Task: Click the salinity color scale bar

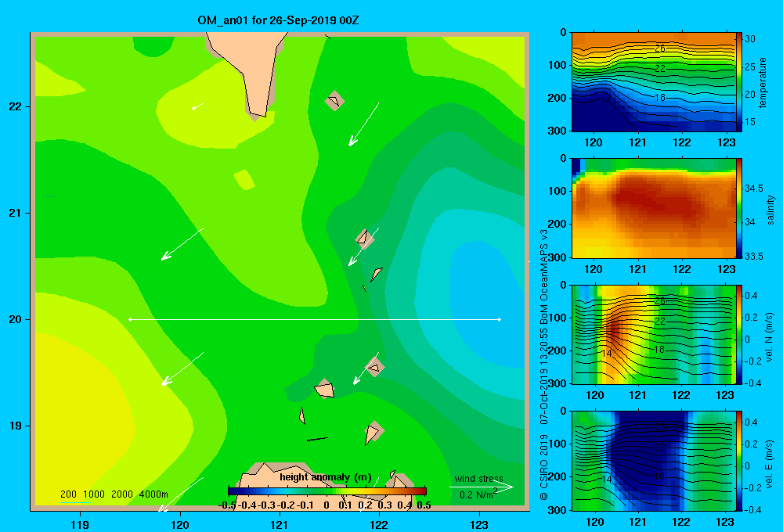Action: click(739, 208)
